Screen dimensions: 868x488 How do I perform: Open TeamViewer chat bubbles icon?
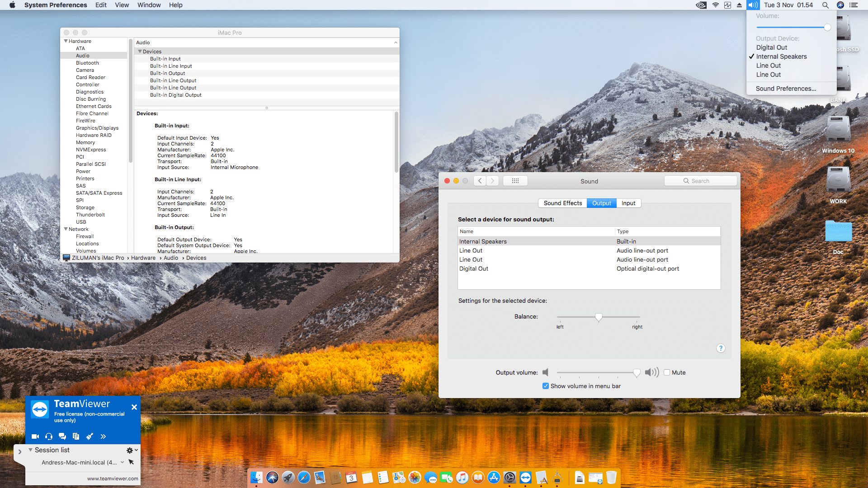point(62,436)
